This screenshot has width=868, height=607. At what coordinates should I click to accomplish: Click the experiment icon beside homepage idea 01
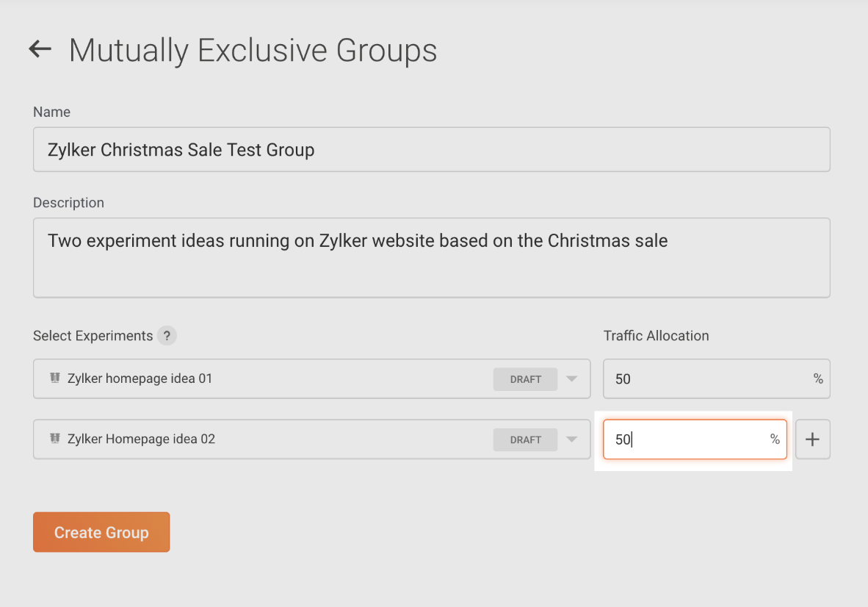54,378
